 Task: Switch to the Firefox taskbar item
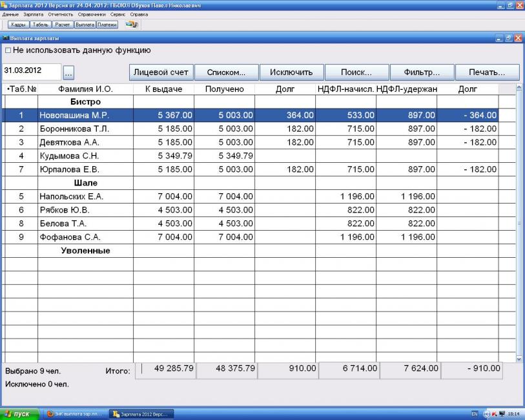click(75, 414)
